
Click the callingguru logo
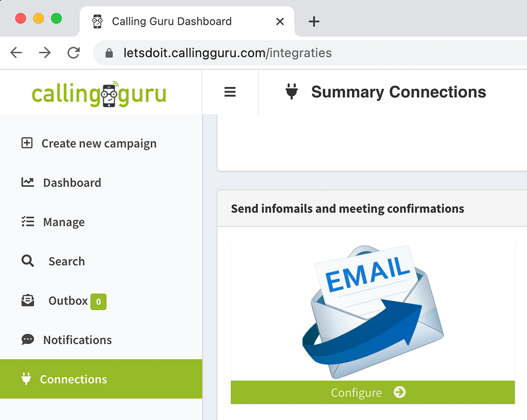[x=99, y=94]
